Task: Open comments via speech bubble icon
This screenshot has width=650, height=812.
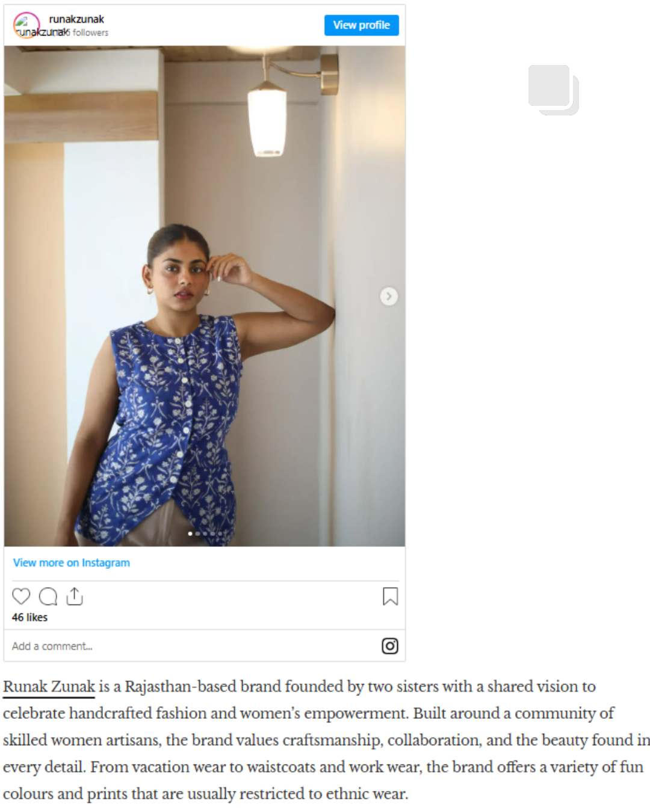Action: (48, 596)
